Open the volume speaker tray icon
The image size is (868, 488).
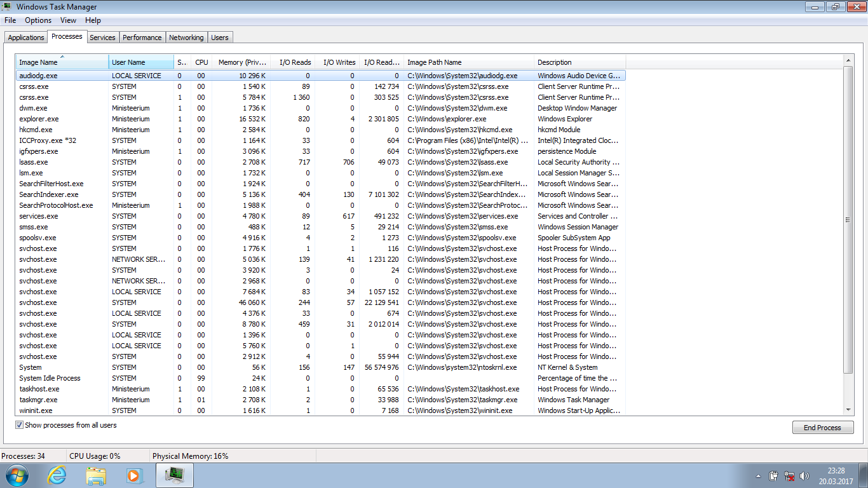pyautogui.click(x=805, y=476)
